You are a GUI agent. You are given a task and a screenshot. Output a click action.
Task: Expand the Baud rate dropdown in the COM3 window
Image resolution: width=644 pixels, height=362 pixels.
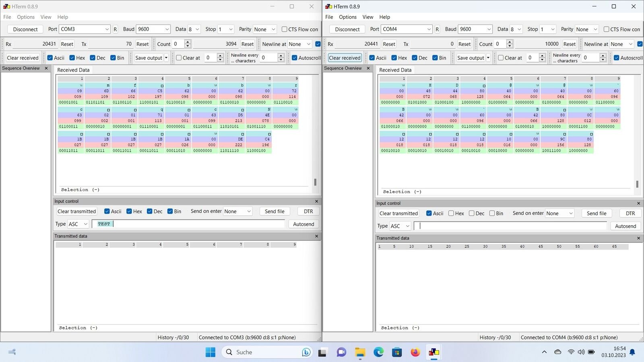167,29
